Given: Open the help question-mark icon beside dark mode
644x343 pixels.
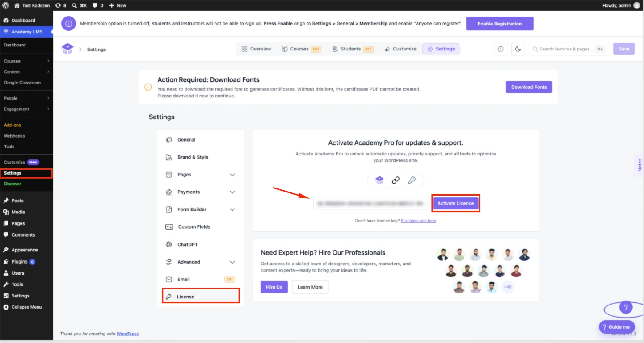Looking at the screenshot, I should (x=501, y=49).
